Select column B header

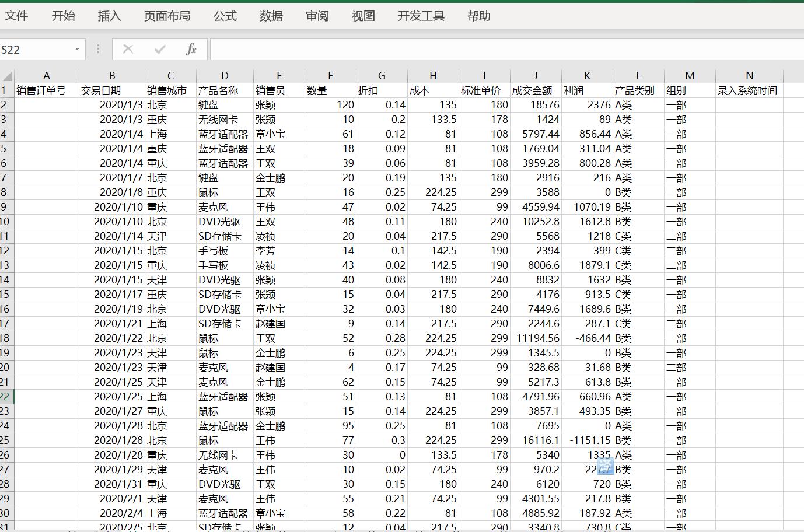[x=112, y=76]
